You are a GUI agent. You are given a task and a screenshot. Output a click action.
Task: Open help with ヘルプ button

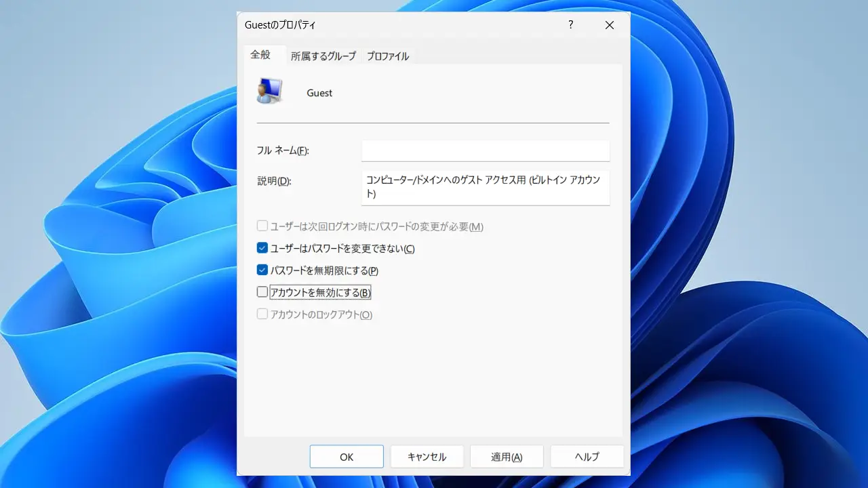(x=587, y=457)
